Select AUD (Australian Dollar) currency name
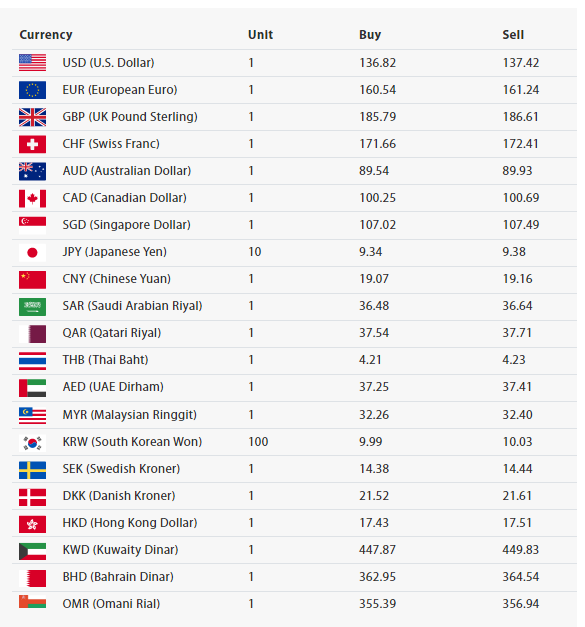 tap(127, 171)
